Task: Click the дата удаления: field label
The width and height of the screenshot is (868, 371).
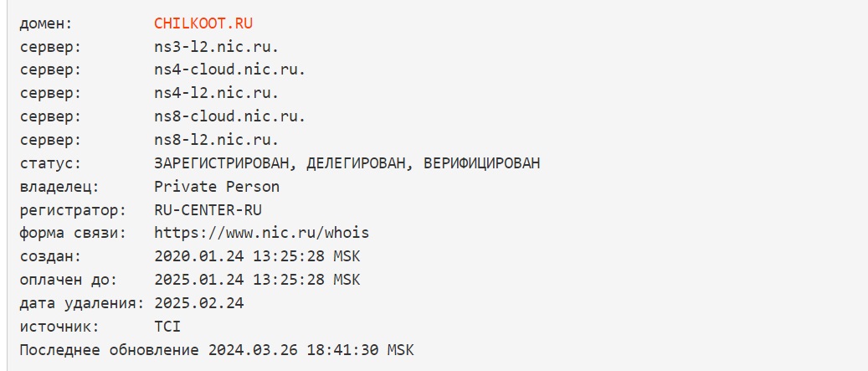Action: point(82,303)
